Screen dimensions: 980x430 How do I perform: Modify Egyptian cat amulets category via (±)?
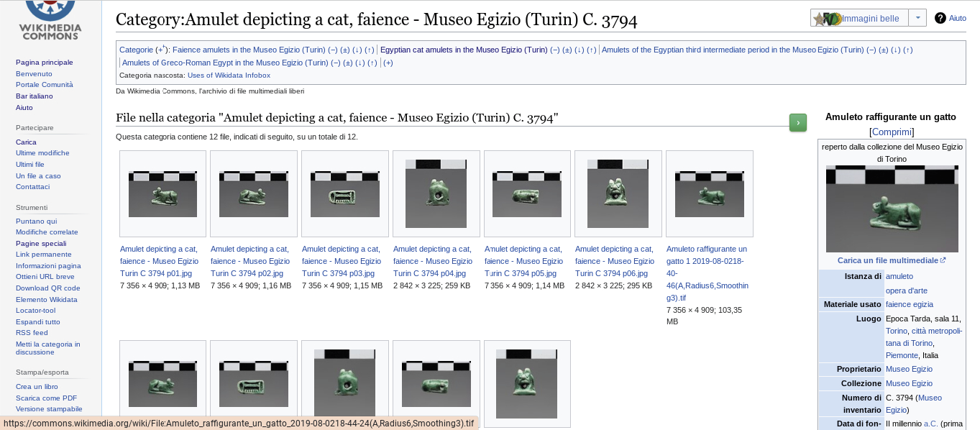point(567,50)
